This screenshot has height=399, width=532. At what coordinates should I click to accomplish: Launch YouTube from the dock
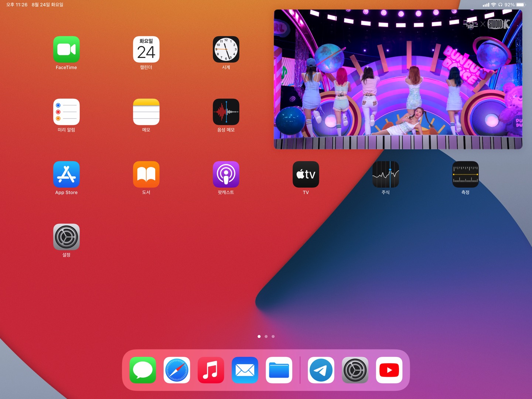pos(389,370)
